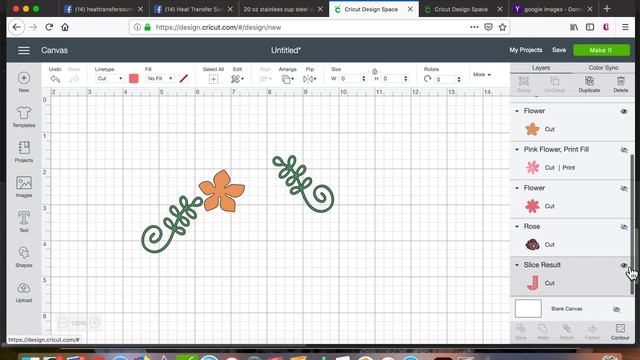Add Text with the Text tool
Image resolution: width=640 pixels, height=360 pixels.
(24, 218)
